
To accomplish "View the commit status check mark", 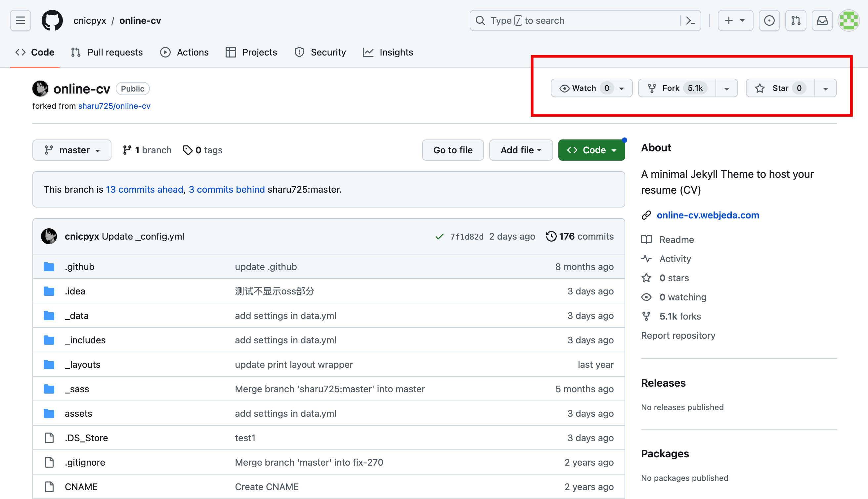I will (439, 237).
